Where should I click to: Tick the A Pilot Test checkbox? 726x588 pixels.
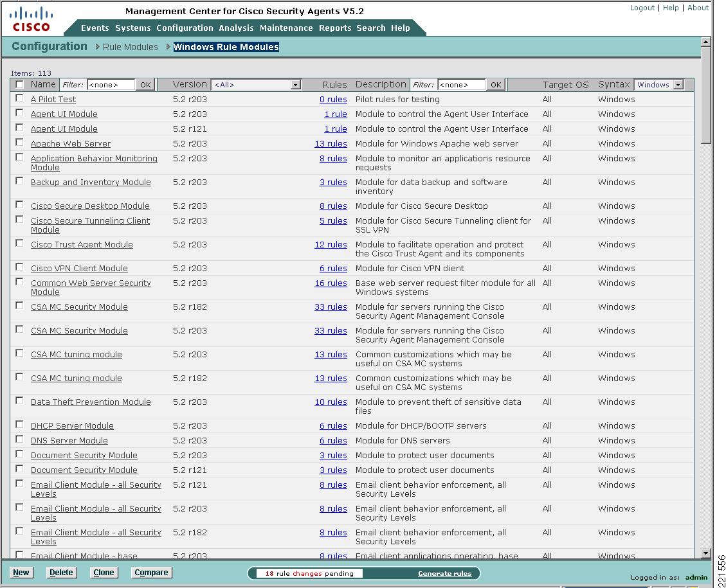[19, 98]
